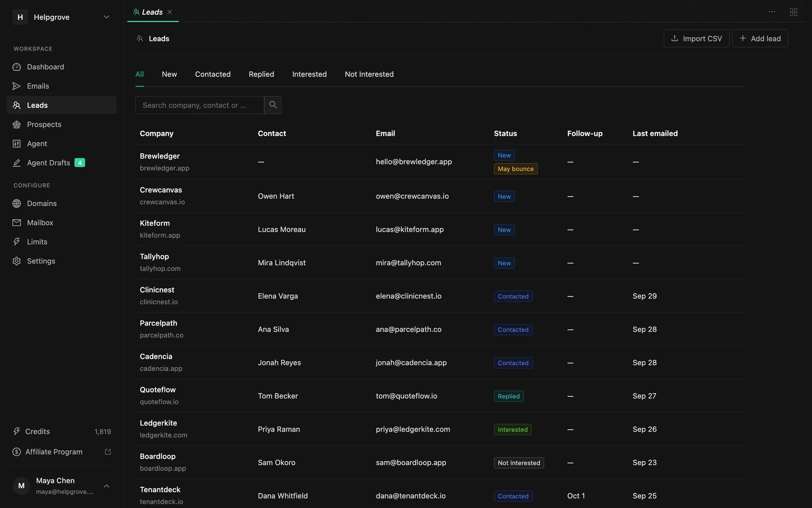This screenshot has height=508, width=812.
Task: Expand Maya Chen account menu
Action: point(107,486)
